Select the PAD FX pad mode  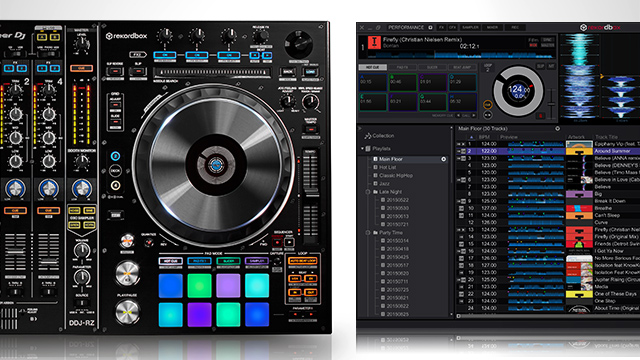(402, 67)
